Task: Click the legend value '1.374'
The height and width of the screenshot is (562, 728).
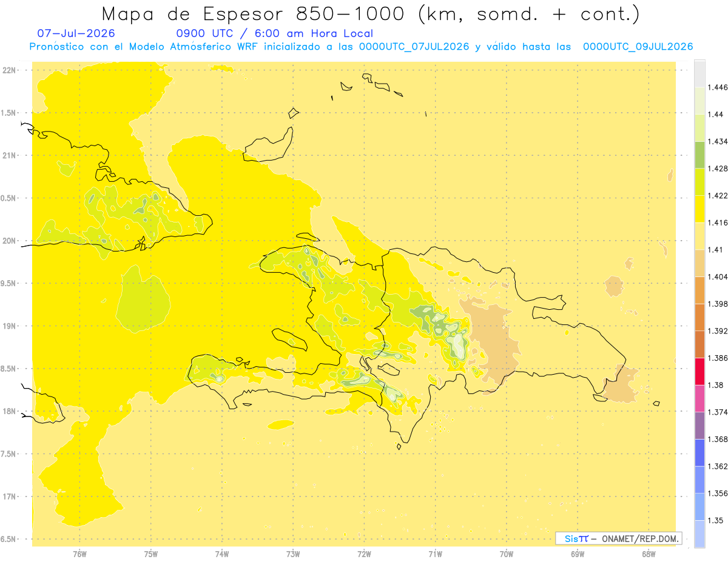Action: [718, 412]
